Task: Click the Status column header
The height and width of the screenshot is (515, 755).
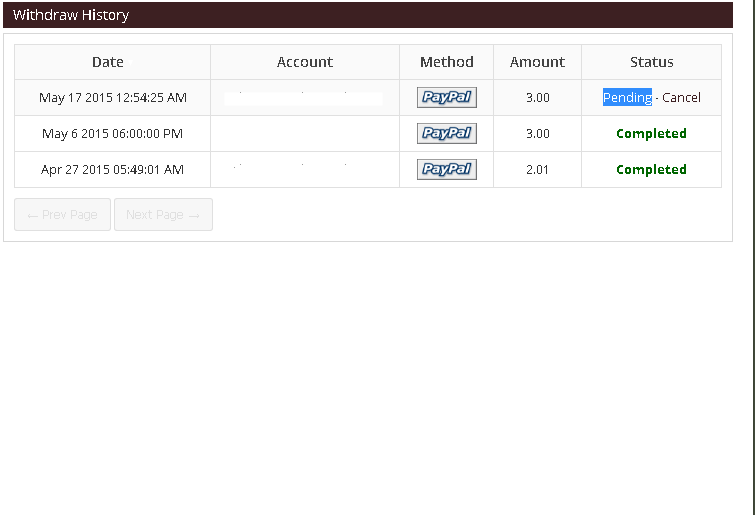Action: pyautogui.click(x=651, y=62)
